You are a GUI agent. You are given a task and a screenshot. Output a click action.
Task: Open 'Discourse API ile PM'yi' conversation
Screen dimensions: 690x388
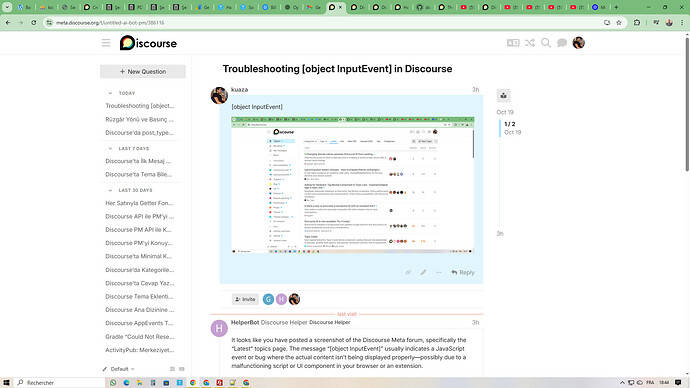coord(140,216)
